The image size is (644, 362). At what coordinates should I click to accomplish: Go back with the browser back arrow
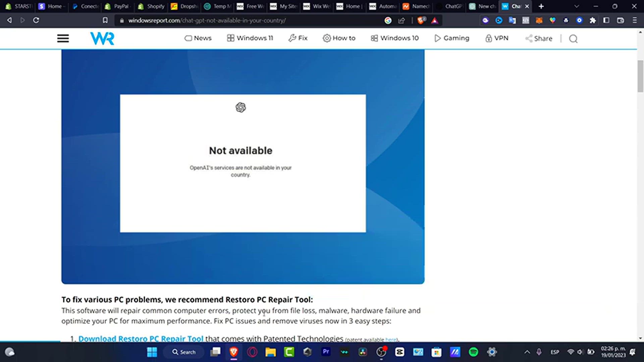tap(9, 20)
